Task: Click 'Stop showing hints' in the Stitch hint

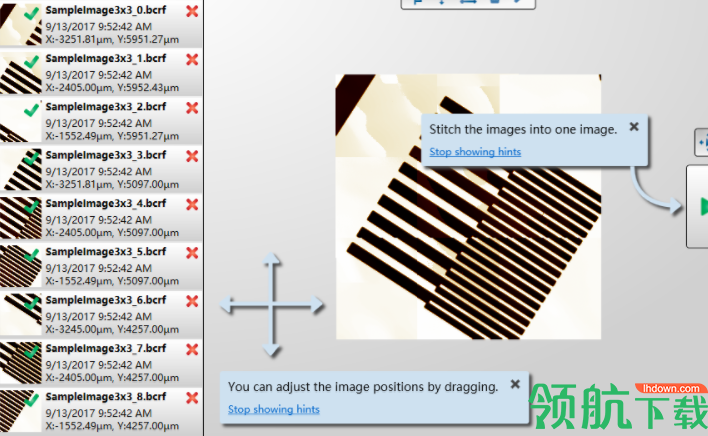Action: coord(475,152)
